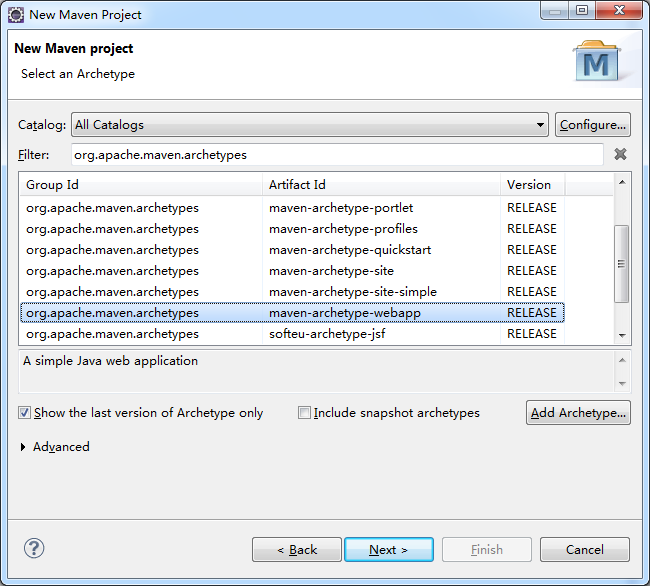
Task: Select the maven-archetype-portlet row
Action: coord(292,208)
